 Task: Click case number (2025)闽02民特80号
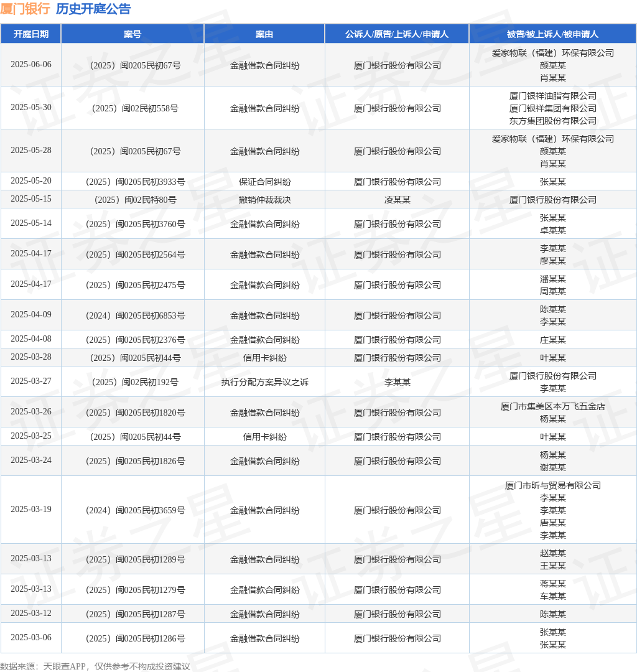coord(136,200)
